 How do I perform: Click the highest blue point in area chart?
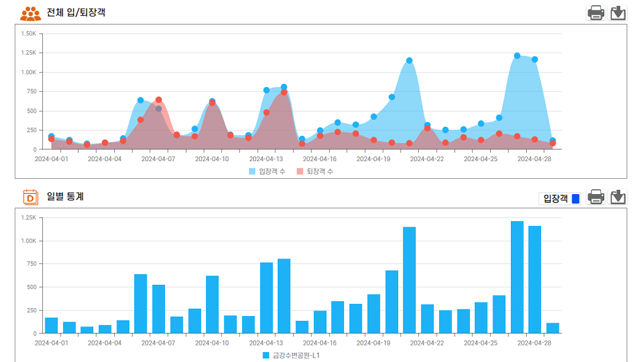pyautogui.click(x=517, y=56)
